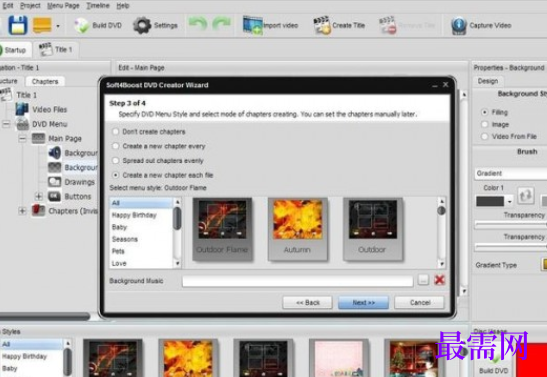Viewport: 547px width, 377px height.
Task: Expand the Buttons tree node
Action: coord(39,196)
